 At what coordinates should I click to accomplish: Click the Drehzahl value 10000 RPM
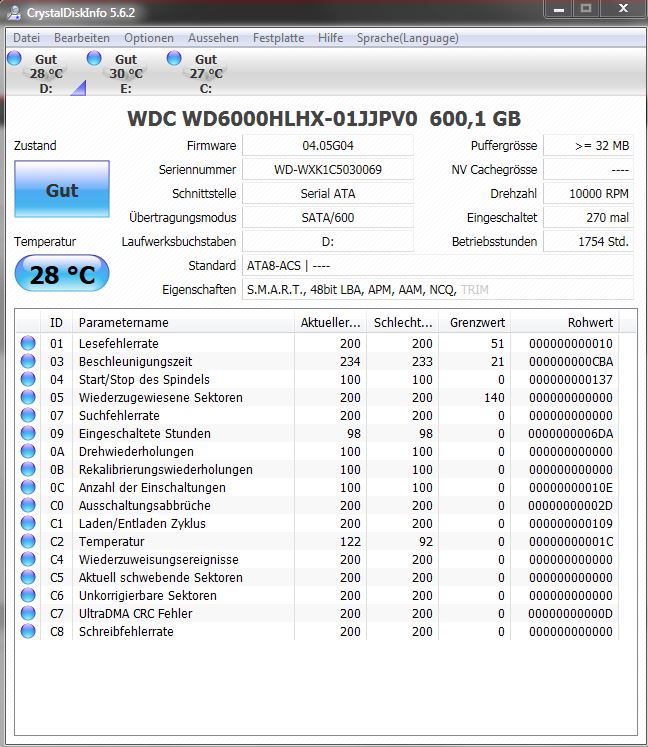point(588,193)
